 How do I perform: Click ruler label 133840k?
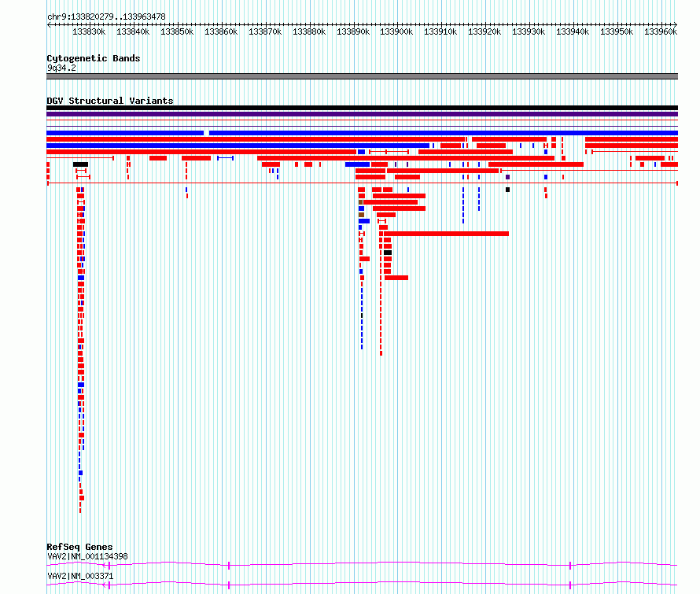click(x=133, y=31)
